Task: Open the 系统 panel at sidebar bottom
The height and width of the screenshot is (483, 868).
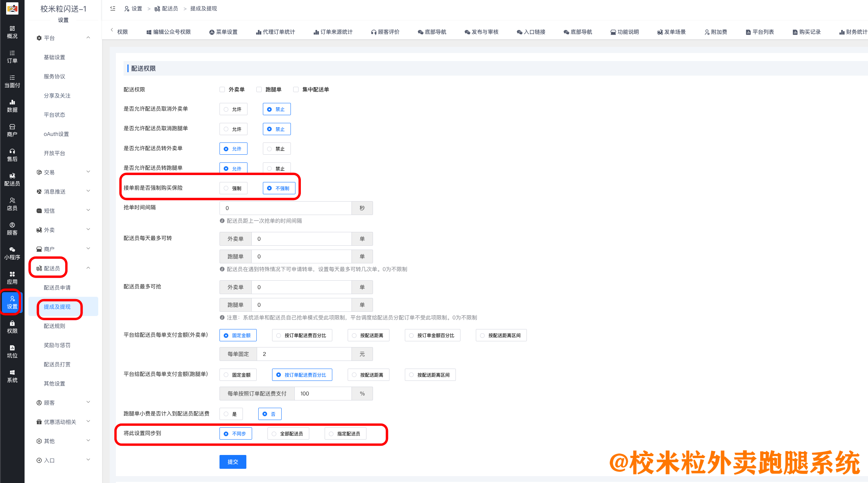Action: pyautogui.click(x=12, y=376)
